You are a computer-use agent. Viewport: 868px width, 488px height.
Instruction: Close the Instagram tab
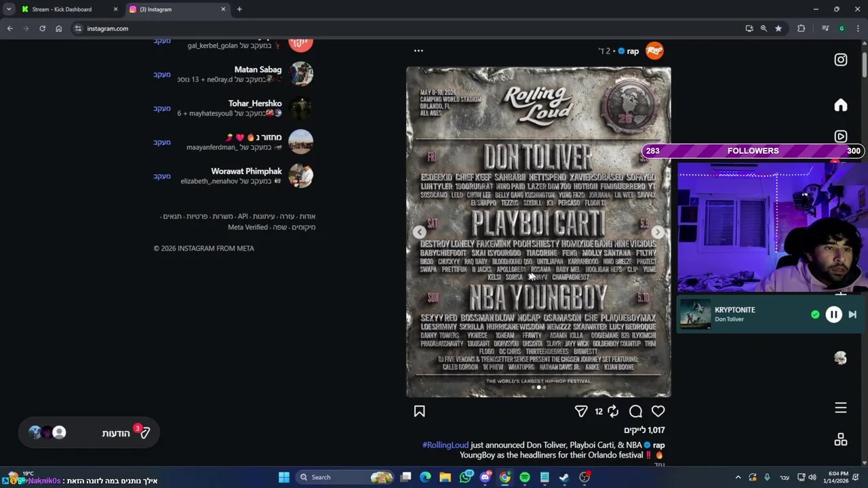tap(223, 9)
